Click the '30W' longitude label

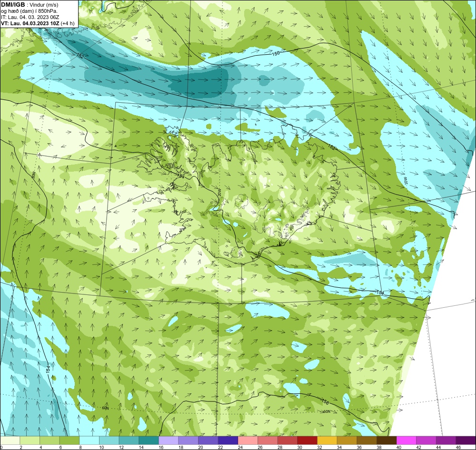coord(34,175)
